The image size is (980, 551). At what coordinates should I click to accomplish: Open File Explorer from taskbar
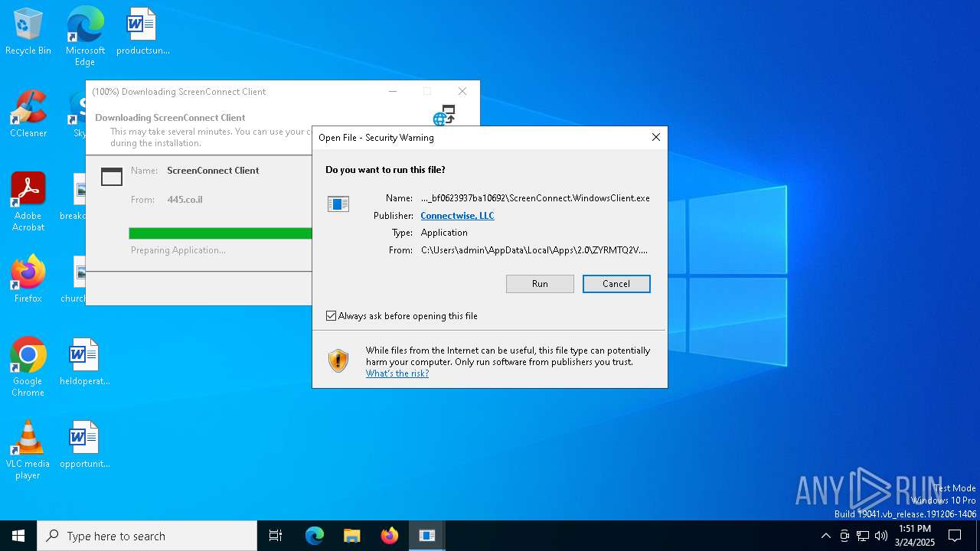pyautogui.click(x=352, y=536)
